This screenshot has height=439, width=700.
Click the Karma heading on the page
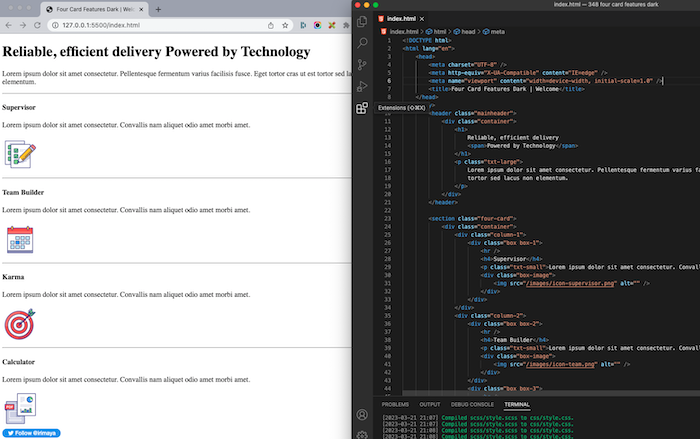(13, 277)
